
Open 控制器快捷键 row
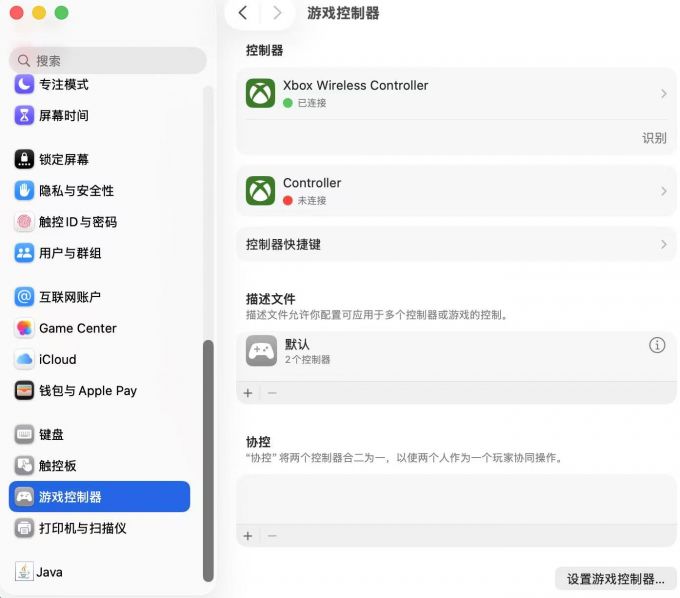click(456, 244)
